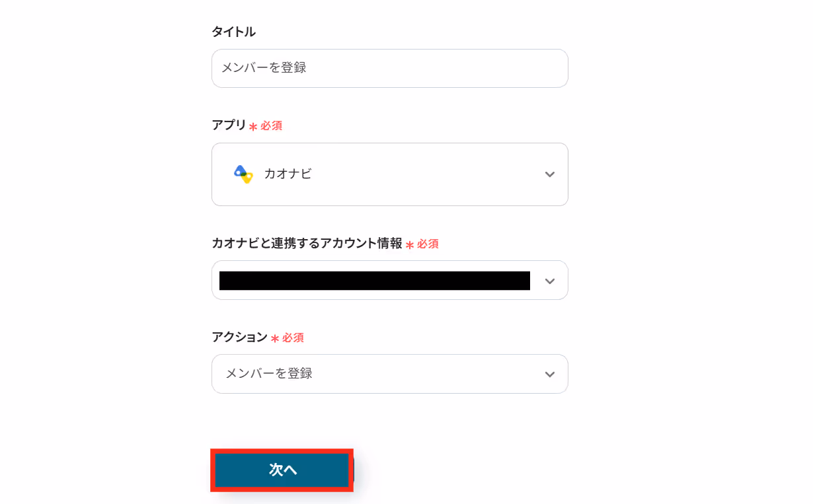Click the 次へ button

pyautogui.click(x=282, y=470)
